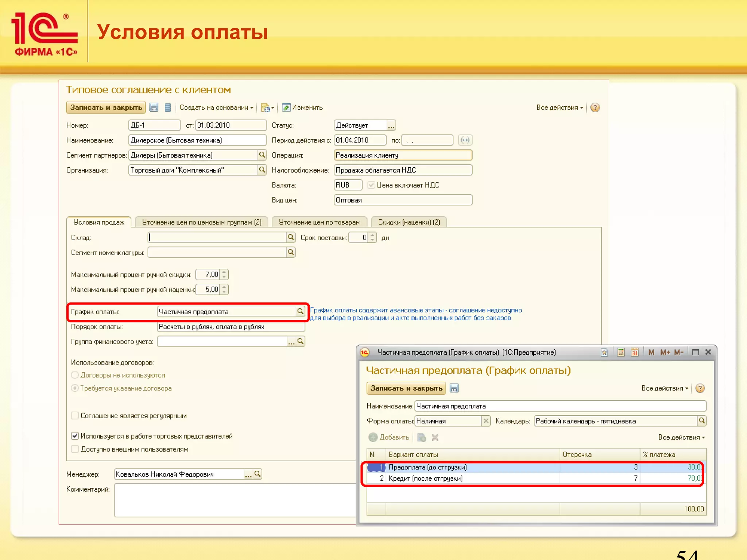Open calculator icon in popup title bar

(x=621, y=352)
